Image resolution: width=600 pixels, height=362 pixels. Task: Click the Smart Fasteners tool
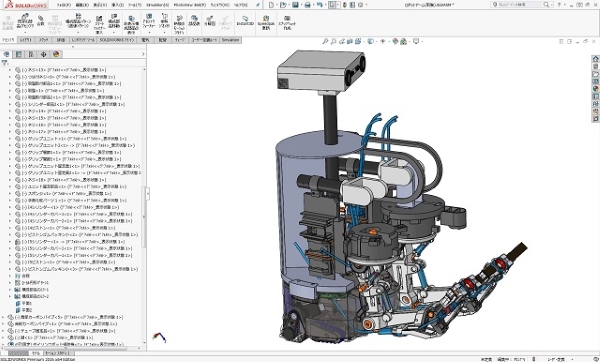point(99,24)
